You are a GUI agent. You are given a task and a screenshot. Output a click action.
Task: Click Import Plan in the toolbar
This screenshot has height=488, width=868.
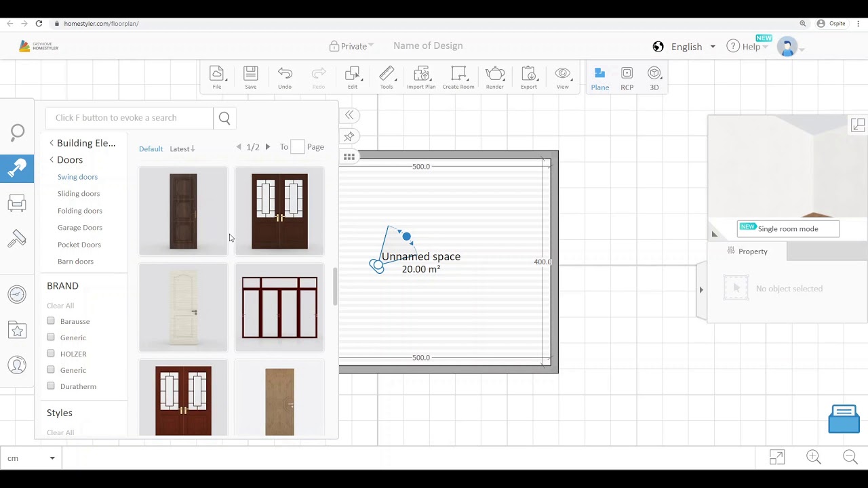point(421,77)
